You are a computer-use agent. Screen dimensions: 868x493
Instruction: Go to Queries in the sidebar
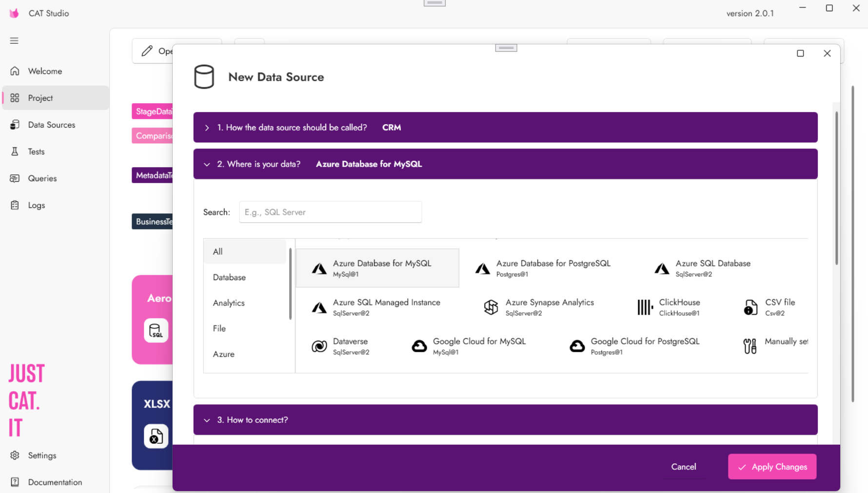pos(42,178)
